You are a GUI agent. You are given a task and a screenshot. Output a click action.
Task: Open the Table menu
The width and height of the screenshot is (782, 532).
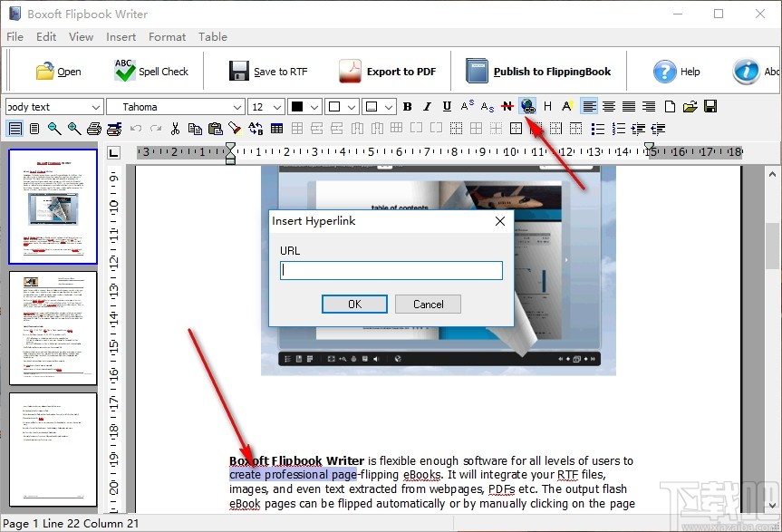click(213, 37)
